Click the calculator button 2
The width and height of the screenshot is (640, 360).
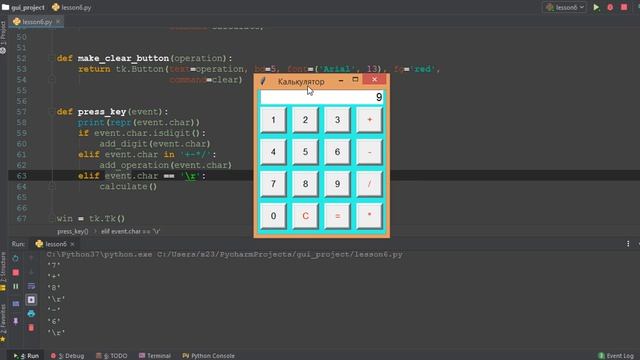click(305, 120)
